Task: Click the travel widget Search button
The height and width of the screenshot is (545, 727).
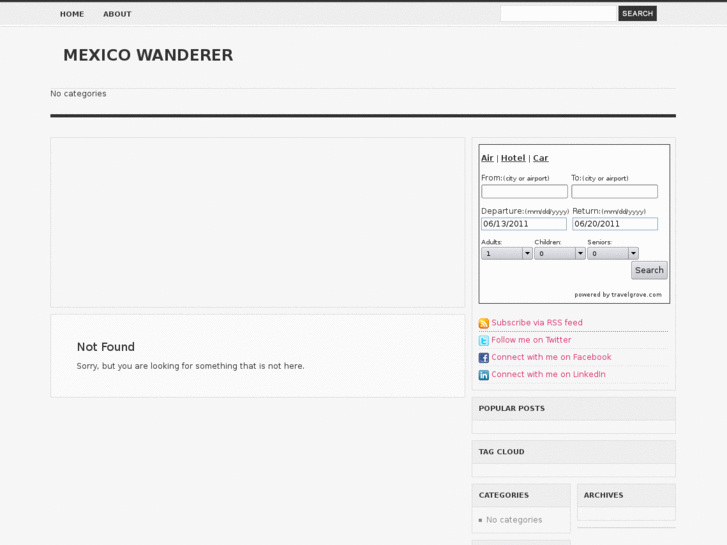Action: coord(649,270)
